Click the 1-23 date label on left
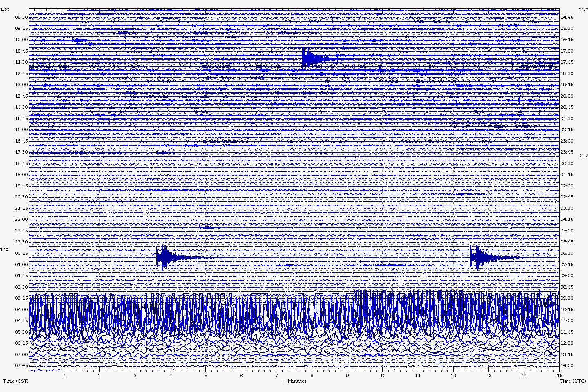 5,249
